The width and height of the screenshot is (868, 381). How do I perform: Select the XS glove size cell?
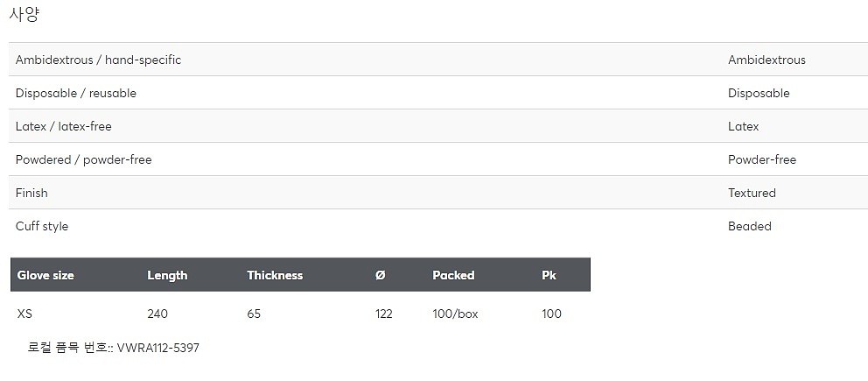pyautogui.click(x=24, y=314)
